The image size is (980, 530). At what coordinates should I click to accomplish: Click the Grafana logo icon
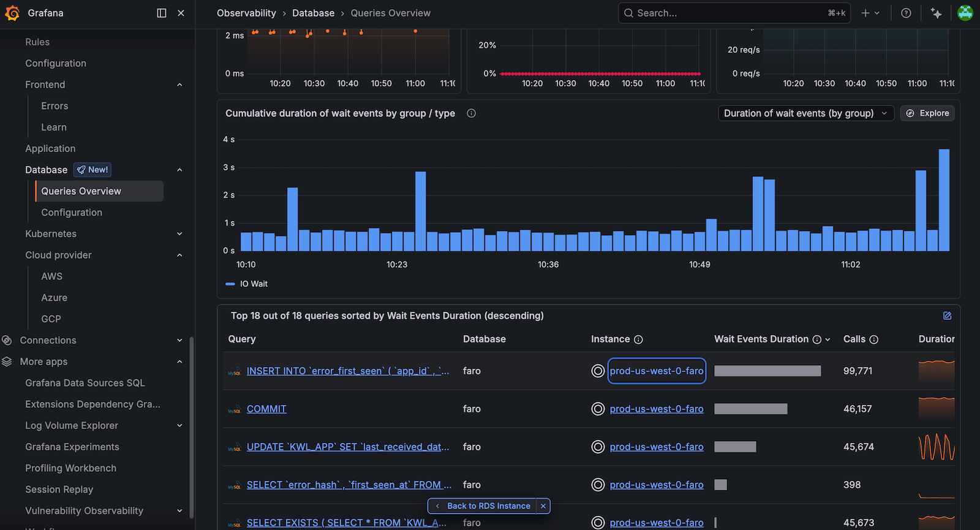[x=12, y=13]
